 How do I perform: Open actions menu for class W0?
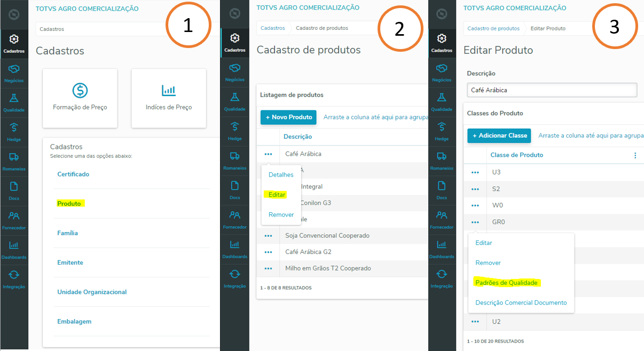tap(475, 205)
